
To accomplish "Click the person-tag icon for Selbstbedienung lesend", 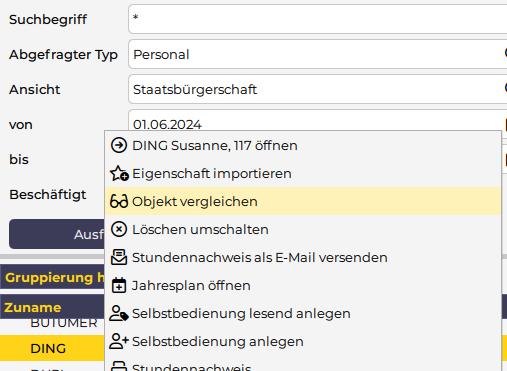I will pos(119,313).
